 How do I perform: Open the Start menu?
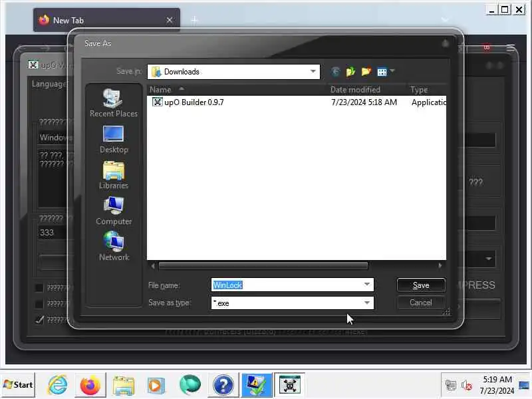(18, 385)
